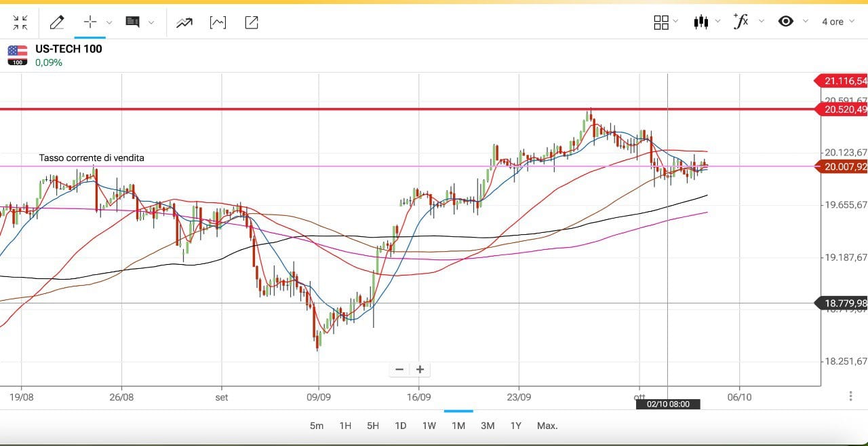The width and height of the screenshot is (868, 446).
Task: Zoom out with the minus button
Action: click(399, 370)
